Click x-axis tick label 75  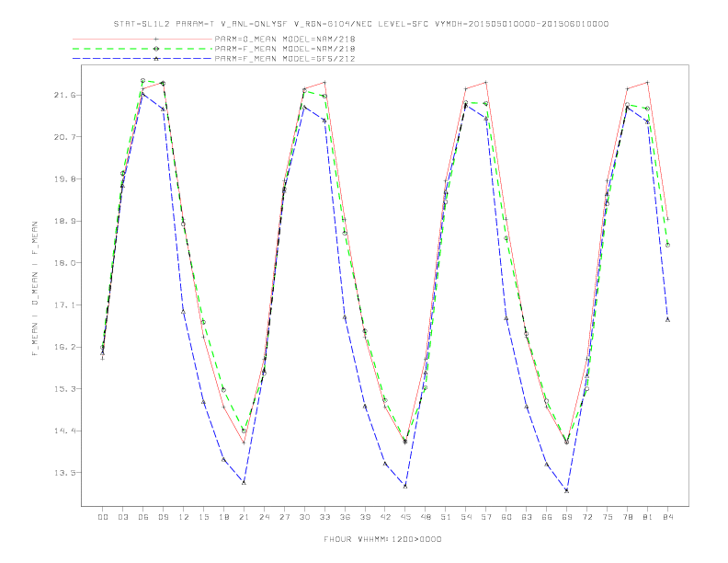(x=608, y=517)
